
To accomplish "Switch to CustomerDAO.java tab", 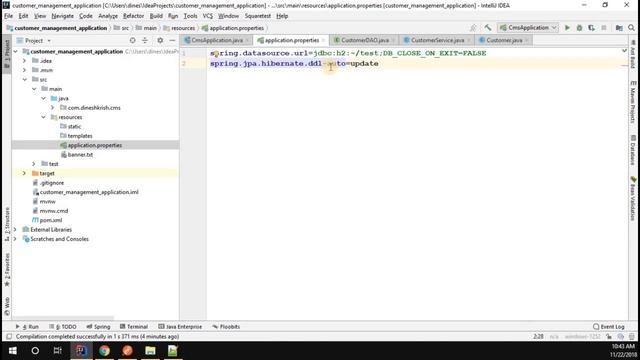I will point(364,40).
